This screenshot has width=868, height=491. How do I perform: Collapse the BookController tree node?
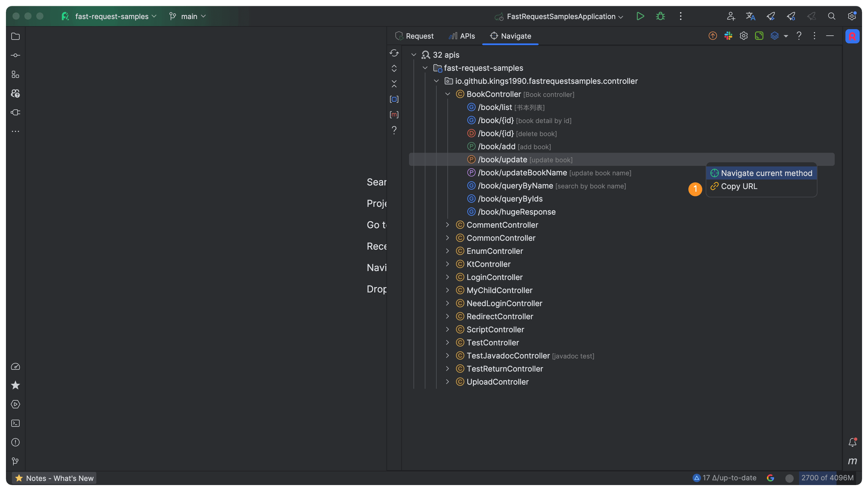(x=447, y=94)
